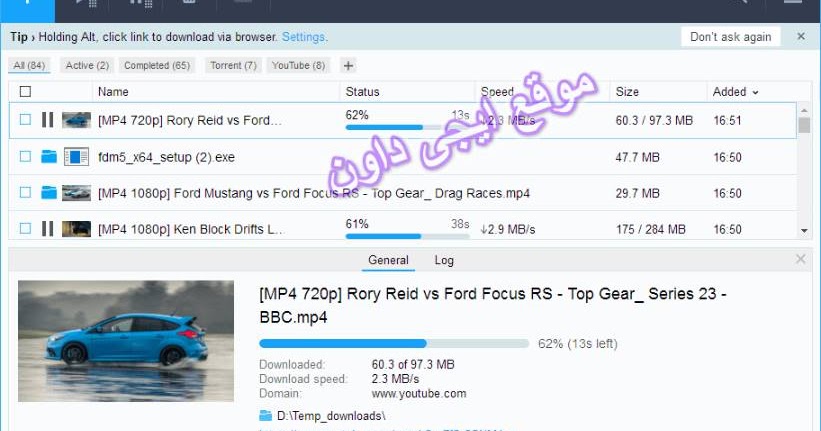Select the [MP4 720p] Rory Reid vs Ford... name

point(190,120)
